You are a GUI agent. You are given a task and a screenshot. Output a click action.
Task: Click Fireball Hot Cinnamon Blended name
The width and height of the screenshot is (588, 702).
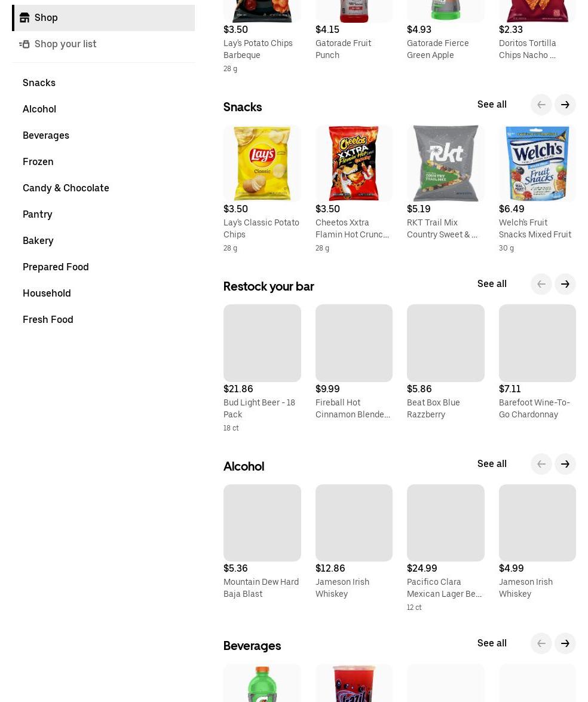353,408
